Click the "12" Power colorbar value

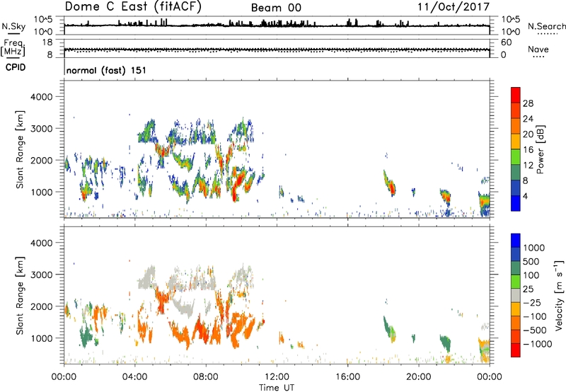(x=528, y=166)
